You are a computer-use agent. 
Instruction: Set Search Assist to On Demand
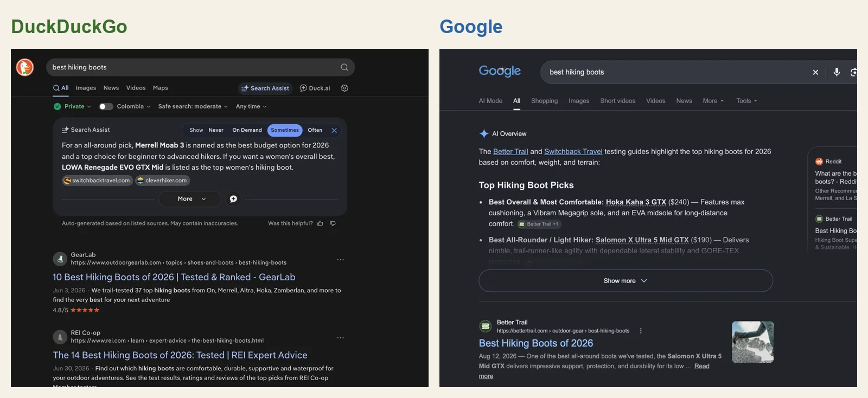point(247,130)
